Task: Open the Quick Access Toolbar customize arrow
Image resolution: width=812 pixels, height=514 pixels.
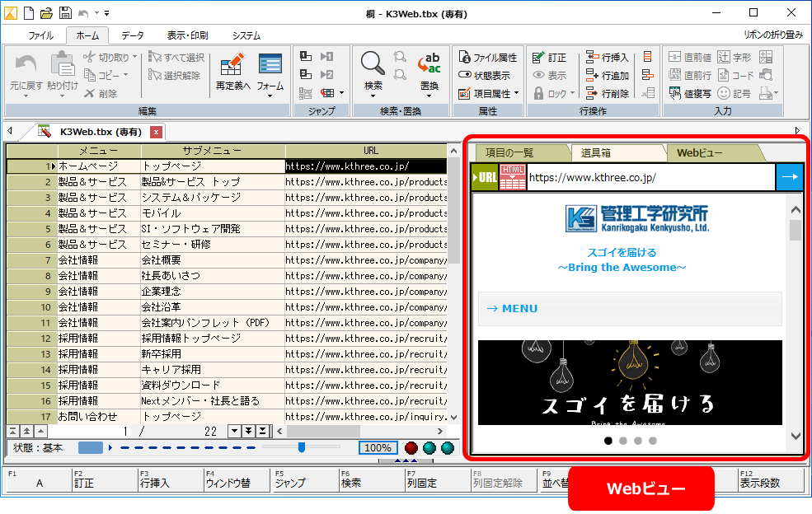Action: point(106,13)
